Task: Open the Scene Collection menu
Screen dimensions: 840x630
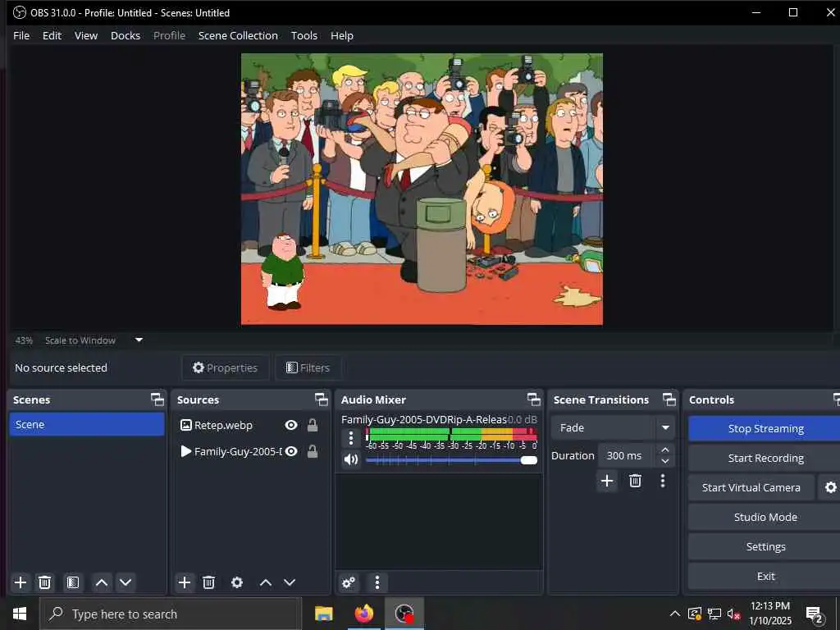Action: point(238,35)
